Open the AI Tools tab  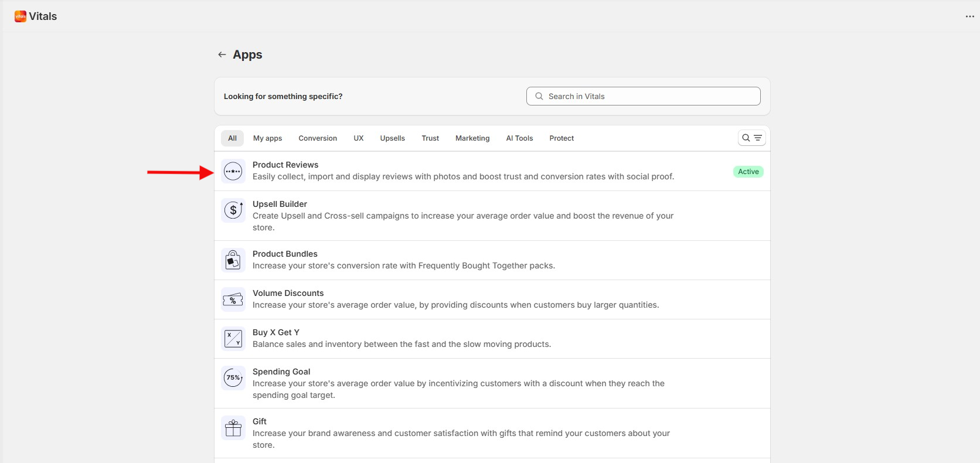click(x=519, y=138)
